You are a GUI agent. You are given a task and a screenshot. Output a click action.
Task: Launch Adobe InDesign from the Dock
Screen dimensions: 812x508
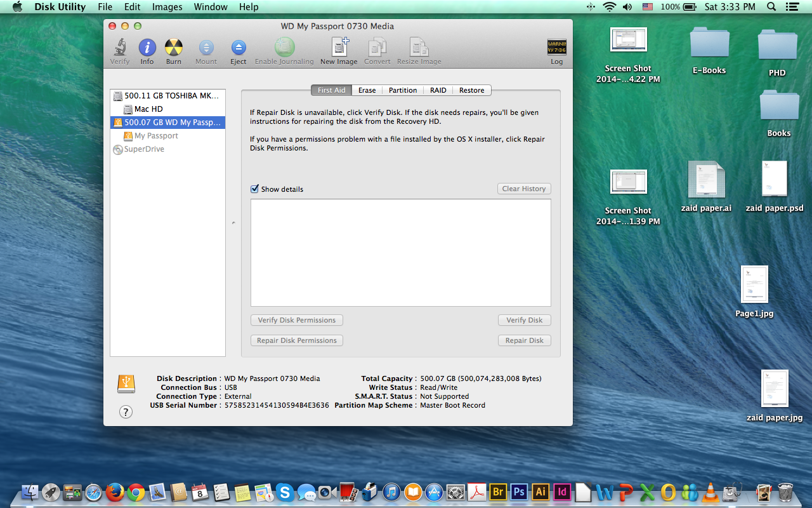(561, 491)
